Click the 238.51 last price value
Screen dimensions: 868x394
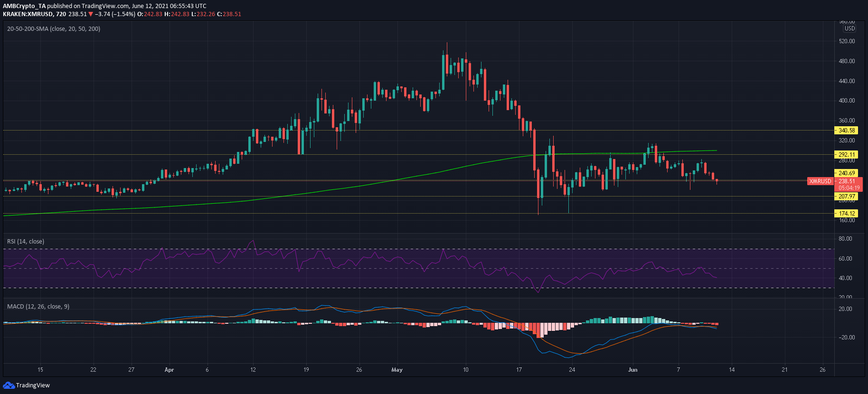[x=847, y=181]
